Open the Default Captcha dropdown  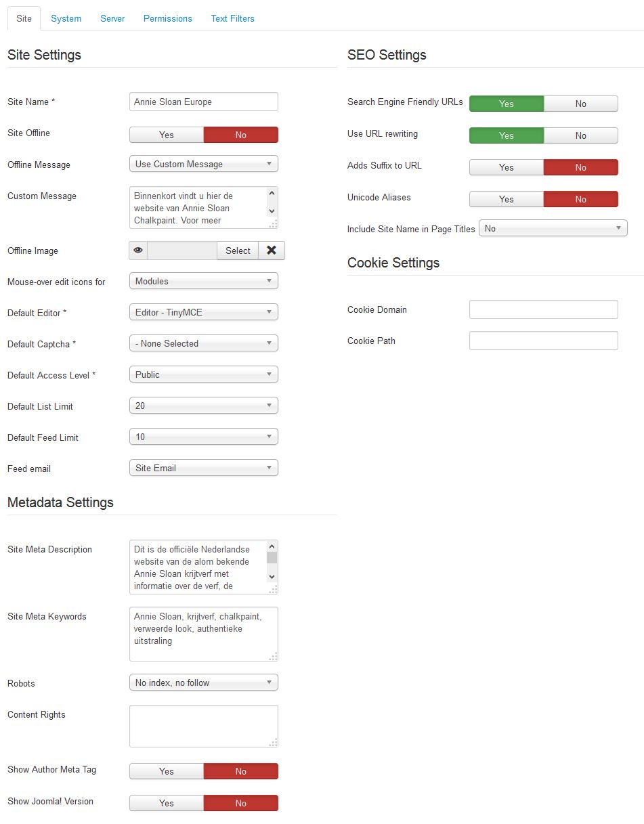(x=204, y=343)
